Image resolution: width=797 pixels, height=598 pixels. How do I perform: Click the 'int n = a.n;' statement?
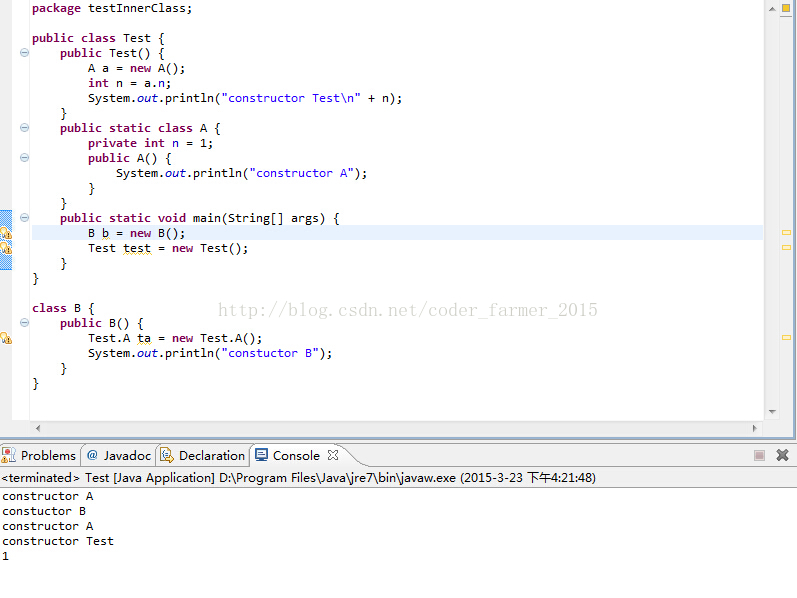pos(129,83)
